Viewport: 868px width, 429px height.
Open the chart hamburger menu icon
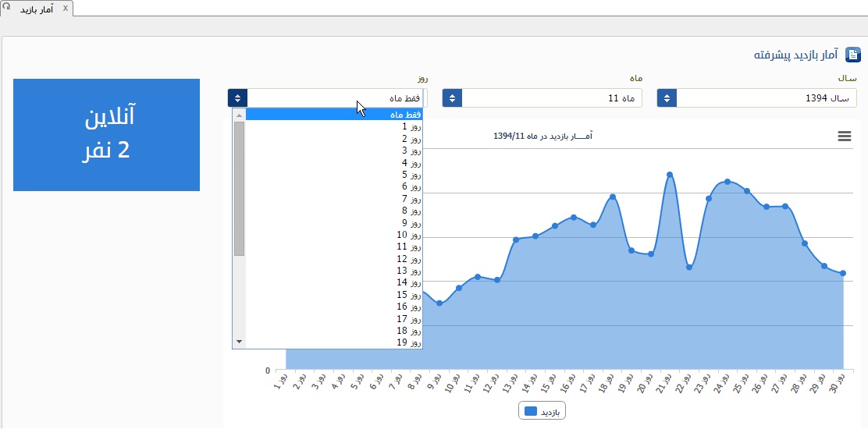click(844, 136)
